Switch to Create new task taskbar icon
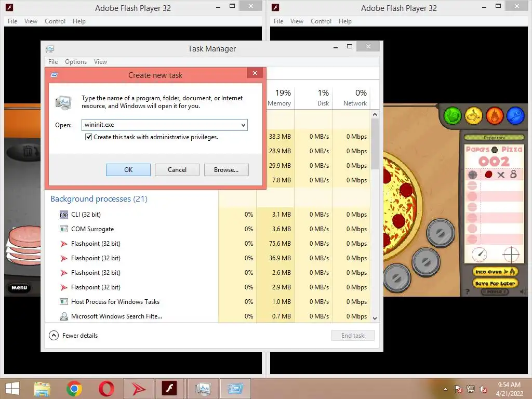The height and width of the screenshot is (399, 532). (235, 389)
